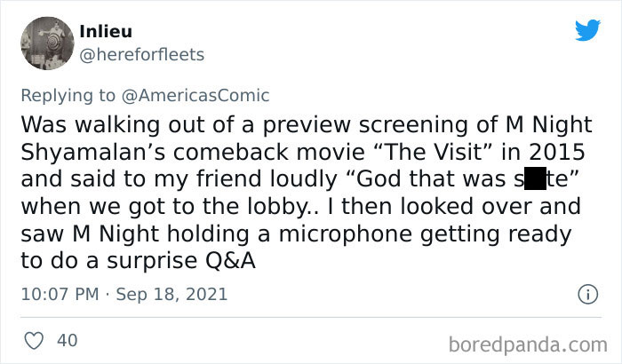The image size is (622, 364).
Task: Open the @hereforfleets handle
Action: pos(141,55)
